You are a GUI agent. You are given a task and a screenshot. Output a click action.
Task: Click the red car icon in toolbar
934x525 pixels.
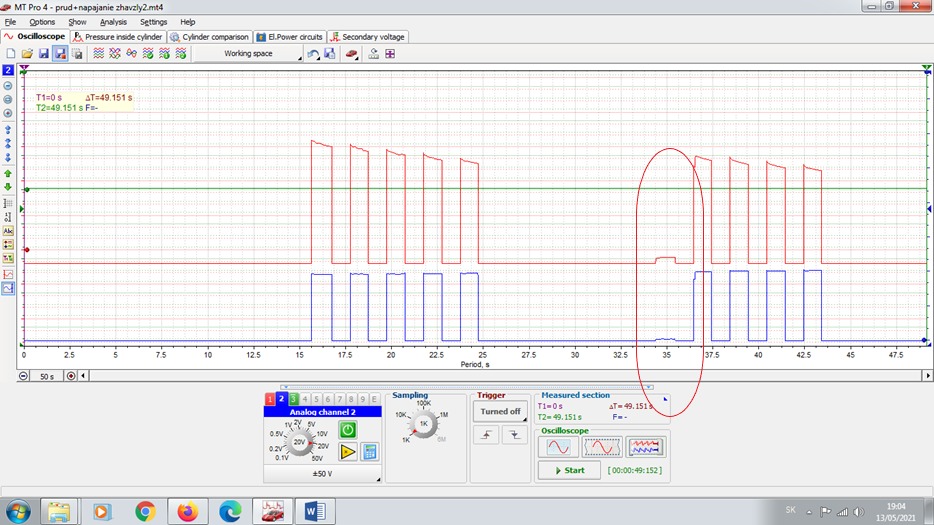351,53
